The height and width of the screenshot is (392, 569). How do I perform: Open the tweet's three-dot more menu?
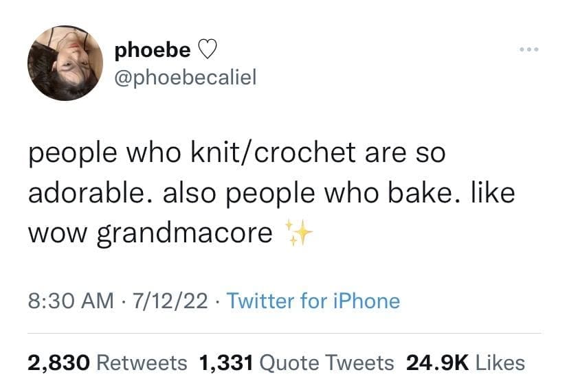click(530, 51)
